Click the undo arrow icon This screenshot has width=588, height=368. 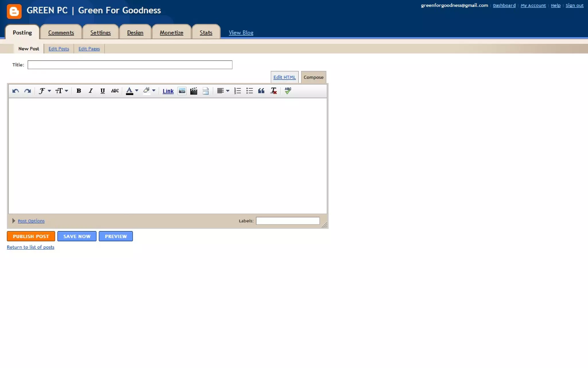tap(16, 91)
